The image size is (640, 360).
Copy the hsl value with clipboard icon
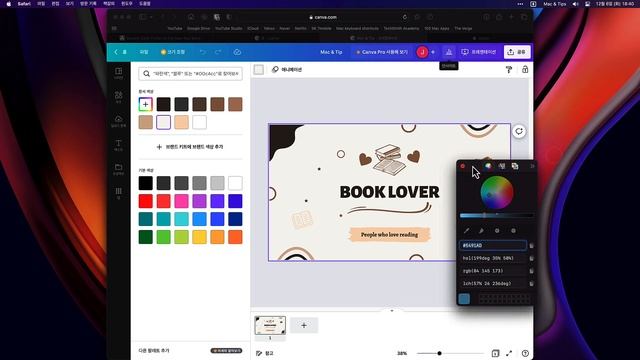[531, 258]
